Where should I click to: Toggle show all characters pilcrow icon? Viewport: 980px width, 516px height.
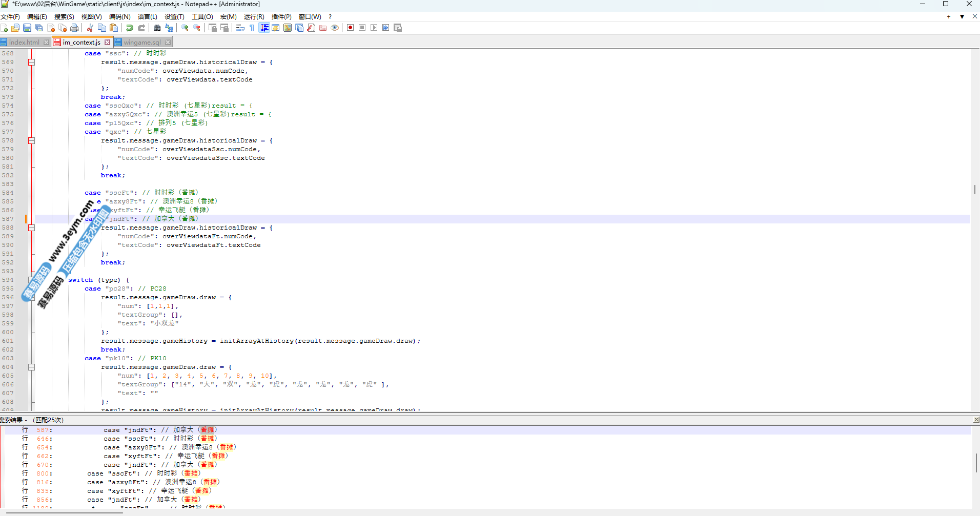tap(252, 28)
